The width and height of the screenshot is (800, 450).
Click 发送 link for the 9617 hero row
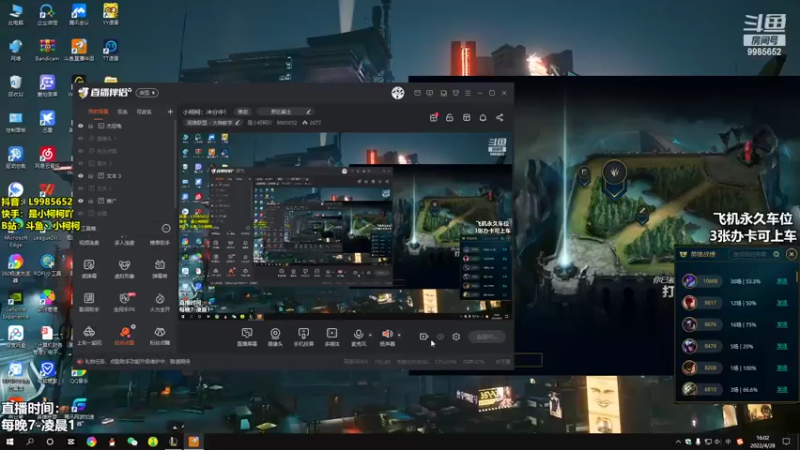[x=782, y=303]
